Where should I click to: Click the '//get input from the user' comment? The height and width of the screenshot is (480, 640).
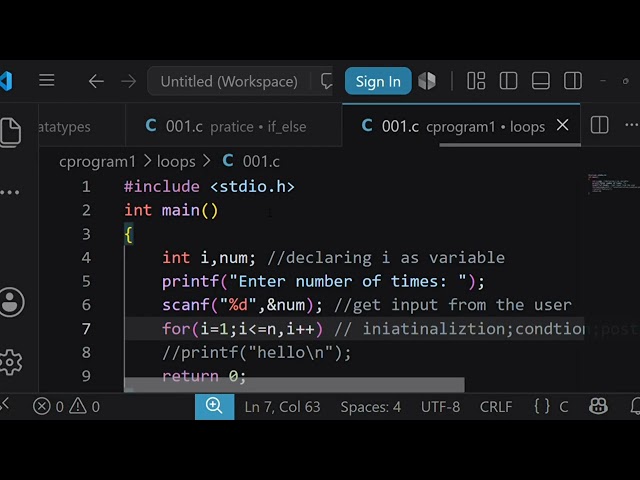[x=453, y=305]
